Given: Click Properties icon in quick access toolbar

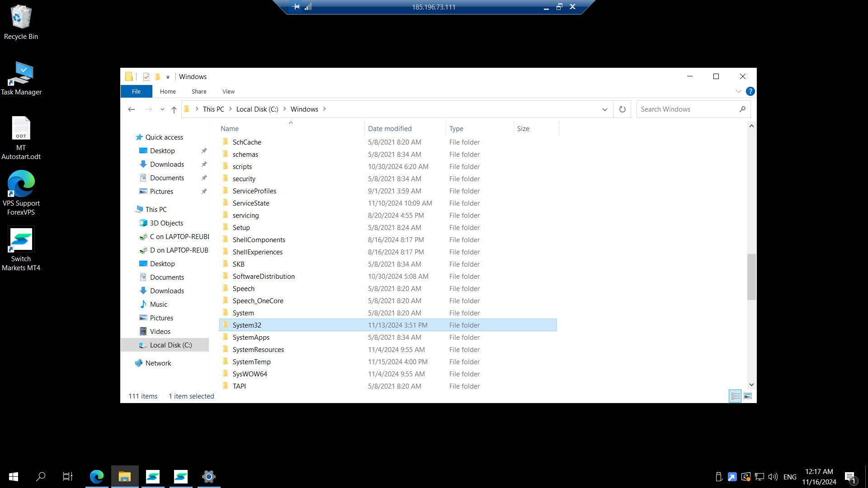Looking at the screenshot, I should pyautogui.click(x=146, y=77).
